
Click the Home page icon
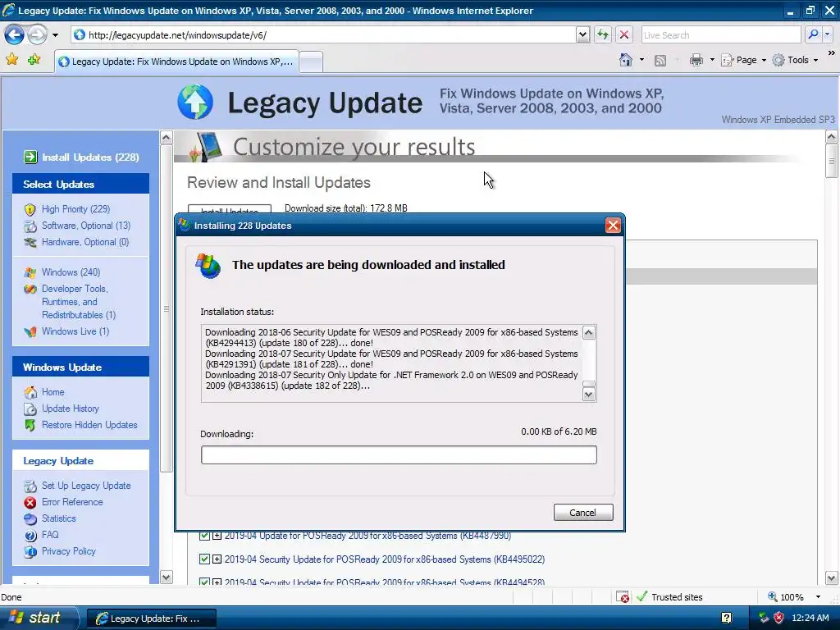click(626, 60)
